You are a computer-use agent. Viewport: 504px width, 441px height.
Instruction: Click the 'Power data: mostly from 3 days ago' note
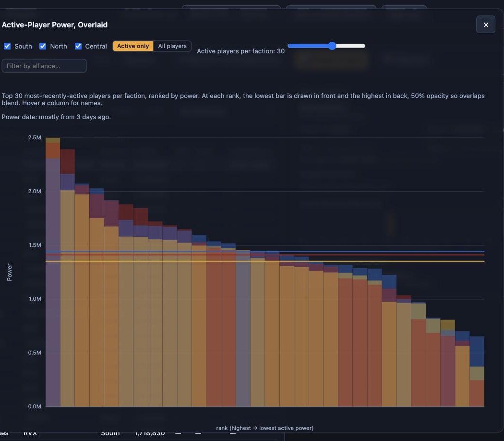tap(56, 117)
